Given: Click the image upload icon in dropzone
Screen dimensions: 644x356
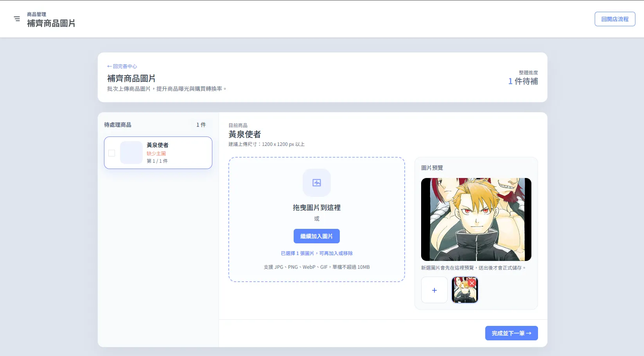Looking at the screenshot, I should point(317,183).
